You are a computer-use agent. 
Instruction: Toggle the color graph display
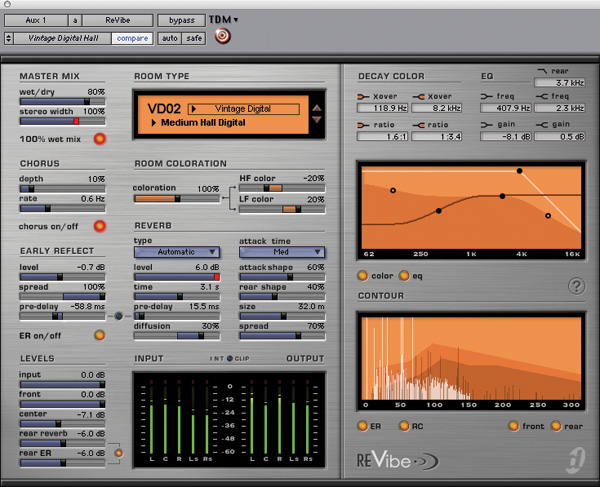[x=362, y=275]
